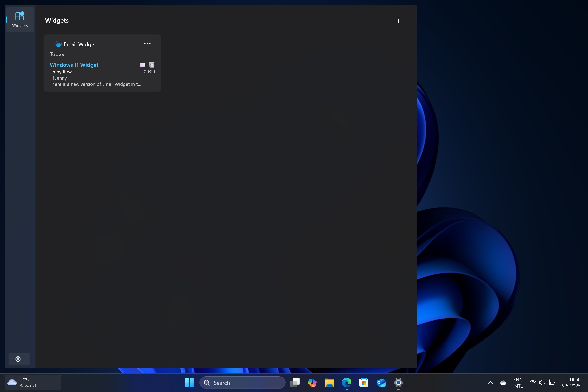Open widgets settings gear in sidebar
This screenshot has width=588, height=392.
[x=18, y=359]
